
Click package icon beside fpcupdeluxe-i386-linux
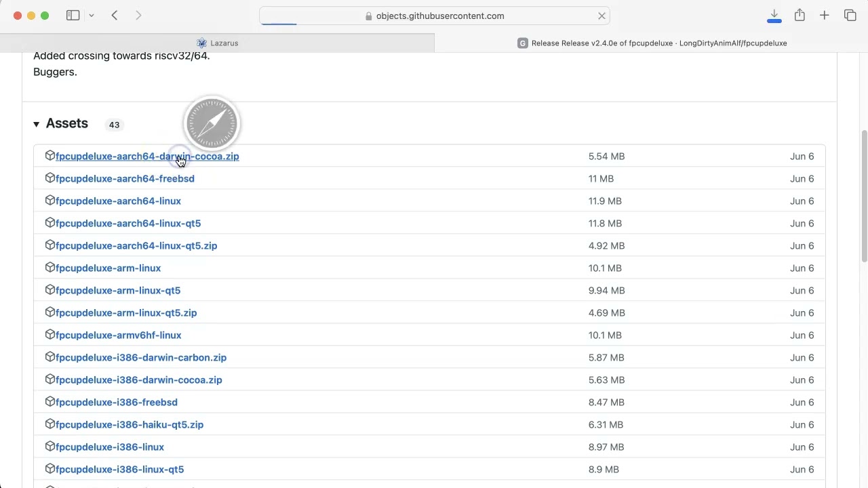50,447
